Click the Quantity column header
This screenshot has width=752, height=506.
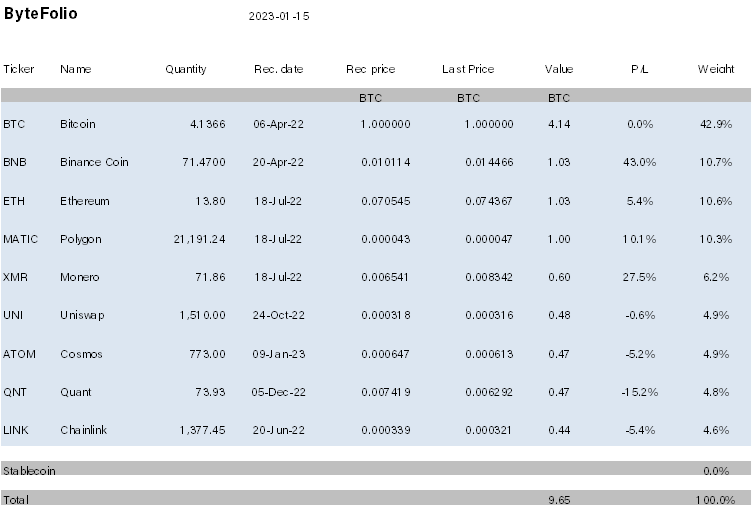pos(186,70)
